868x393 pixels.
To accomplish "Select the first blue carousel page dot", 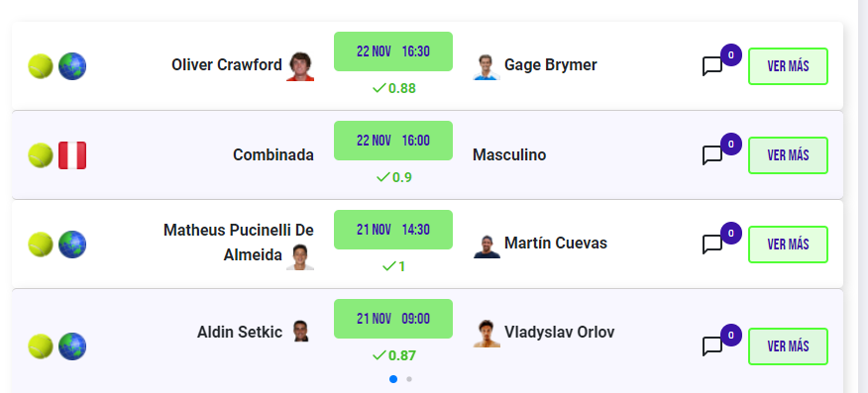I will (x=393, y=379).
